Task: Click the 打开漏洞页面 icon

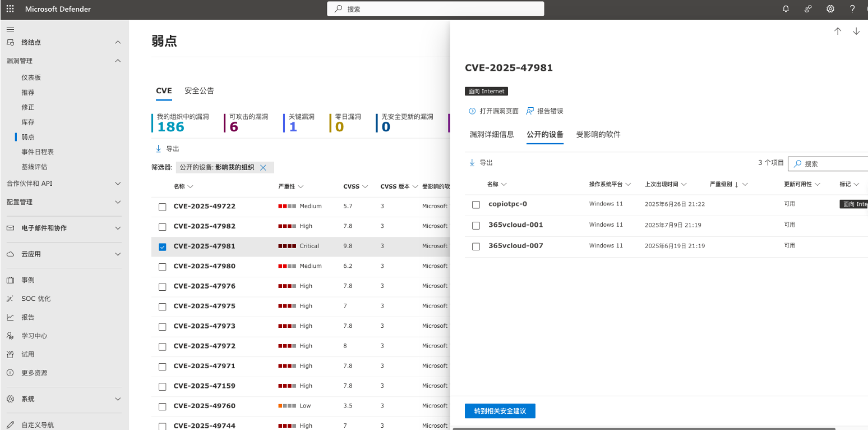Action: point(472,111)
